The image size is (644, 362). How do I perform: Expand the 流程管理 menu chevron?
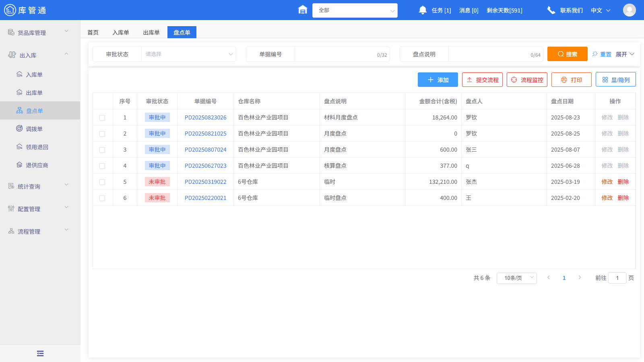[66, 230]
